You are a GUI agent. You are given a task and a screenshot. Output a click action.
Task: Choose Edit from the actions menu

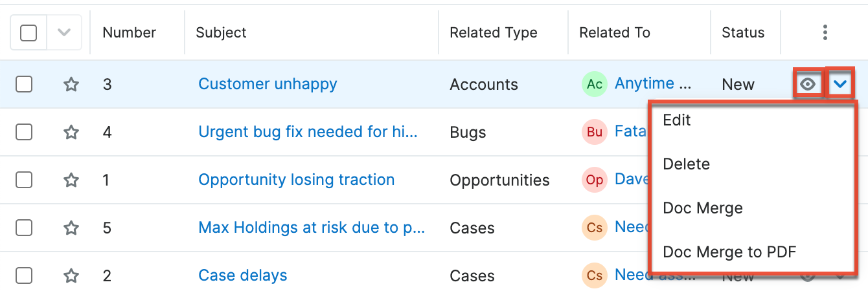(677, 120)
